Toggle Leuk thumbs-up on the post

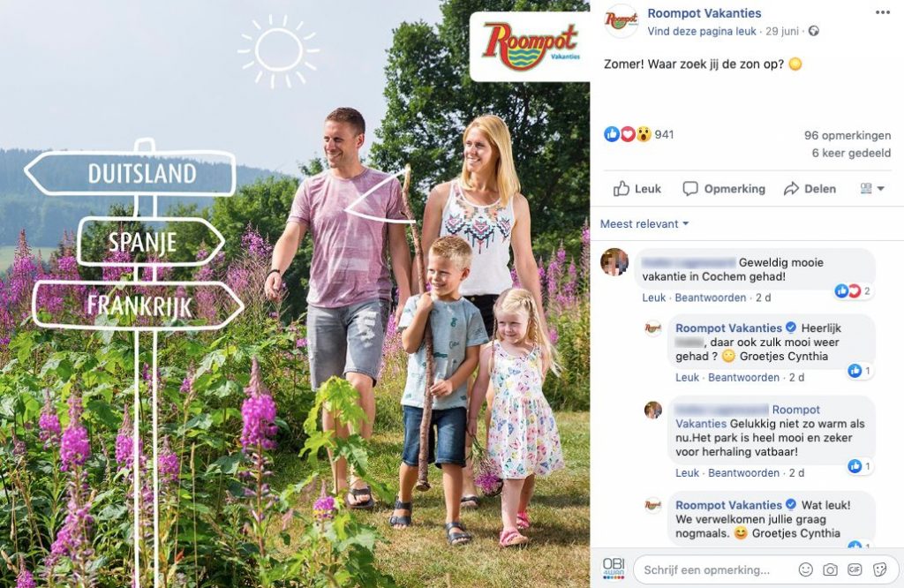pyautogui.click(x=637, y=189)
